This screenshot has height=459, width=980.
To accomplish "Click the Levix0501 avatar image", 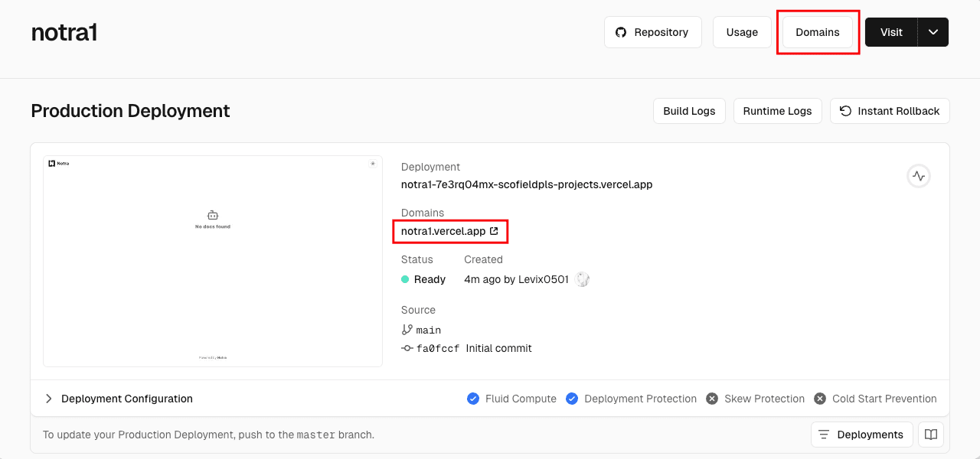I will [x=583, y=279].
